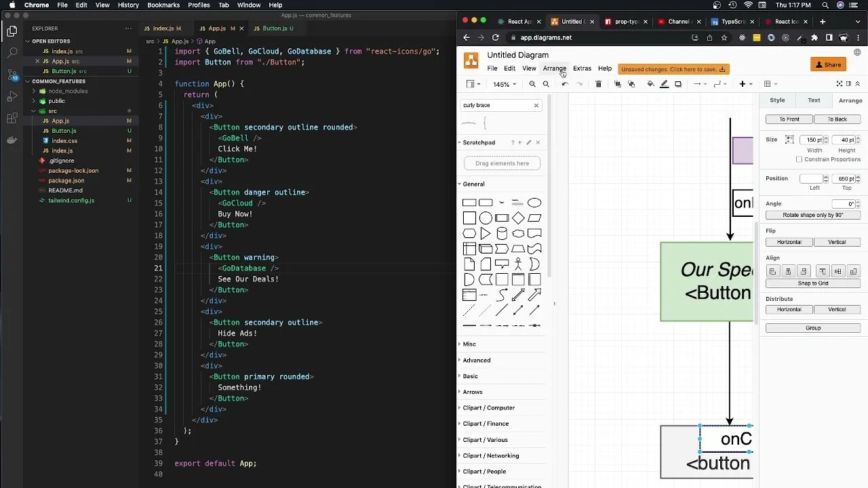Click Rotate shape only by 90° button
The width and height of the screenshot is (868, 488).
click(813, 215)
